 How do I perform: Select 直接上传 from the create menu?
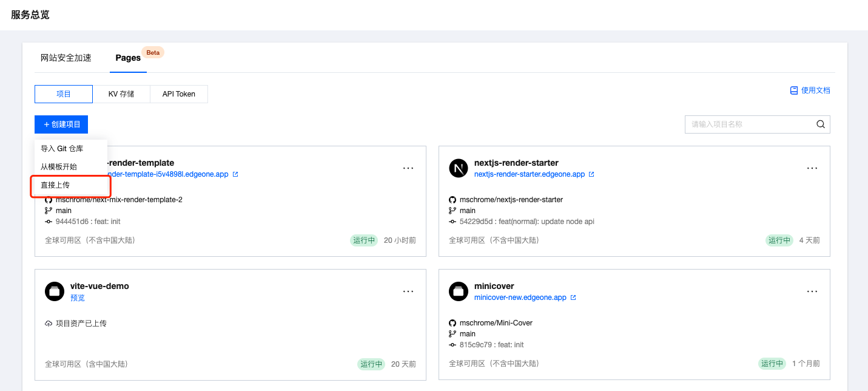point(55,185)
